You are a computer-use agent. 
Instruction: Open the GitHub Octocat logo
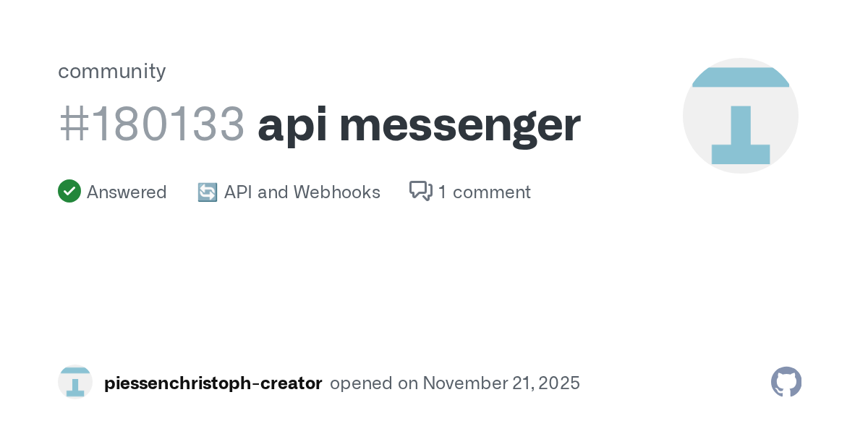[x=786, y=382]
